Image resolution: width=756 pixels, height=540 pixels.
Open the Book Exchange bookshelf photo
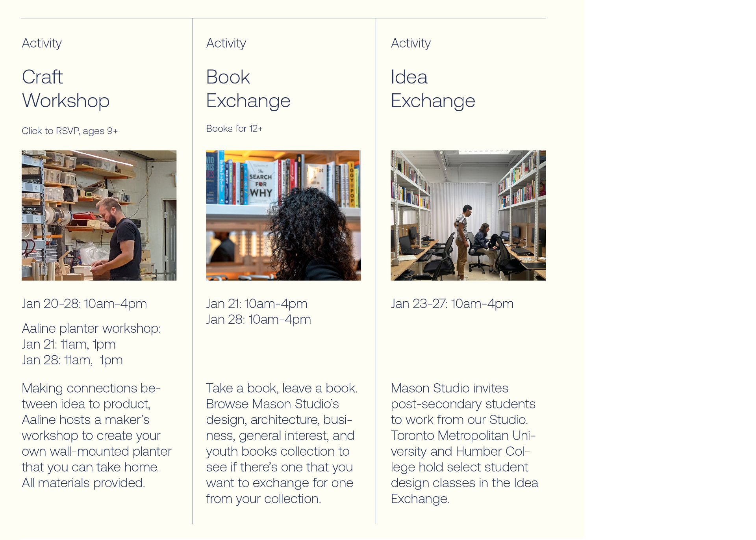tap(283, 215)
